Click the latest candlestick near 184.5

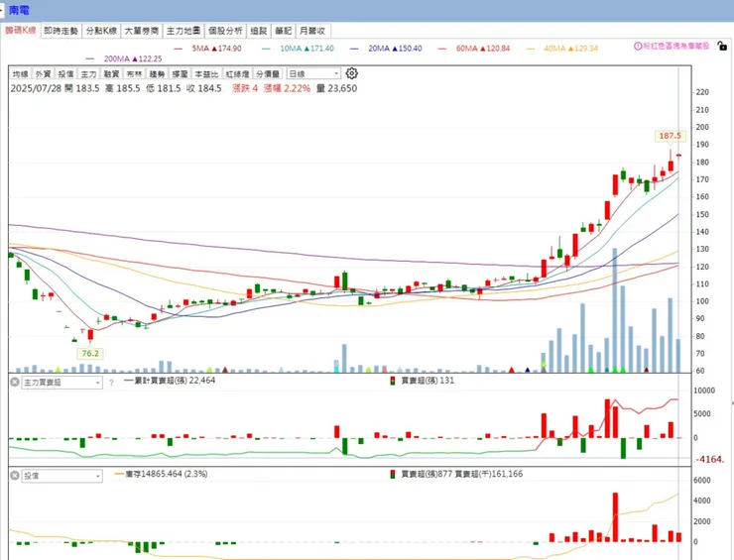pos(678,156)
